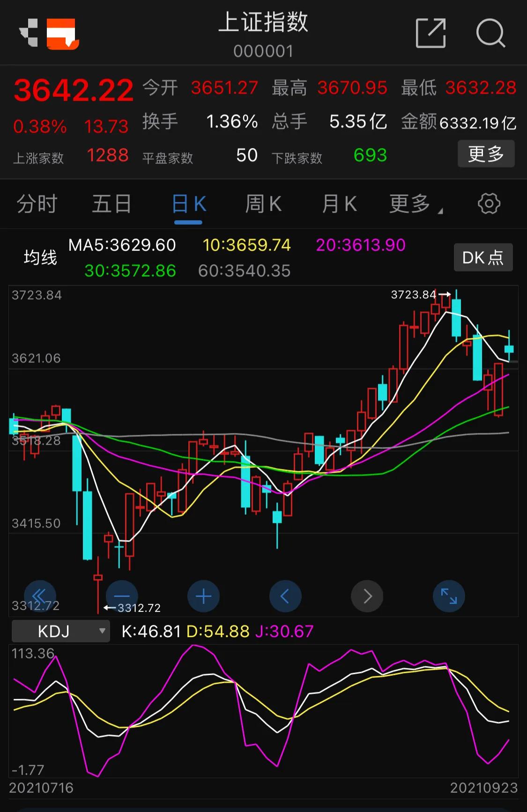This screenshot has height=812, width=527.
Task: Tap the 均线 label
Action: click(x=40, y=257)
